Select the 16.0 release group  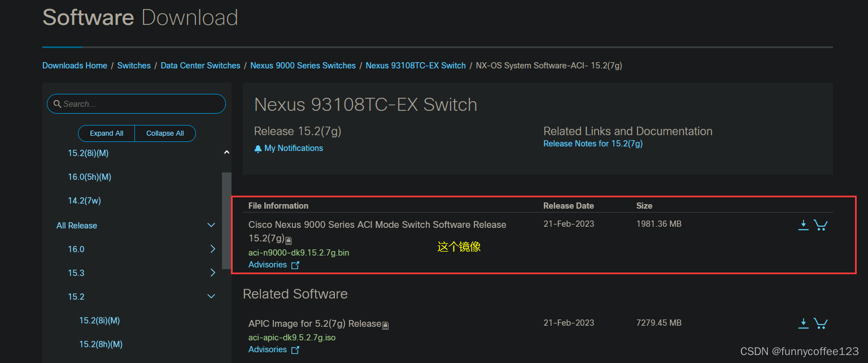click(x=76, y=249)
